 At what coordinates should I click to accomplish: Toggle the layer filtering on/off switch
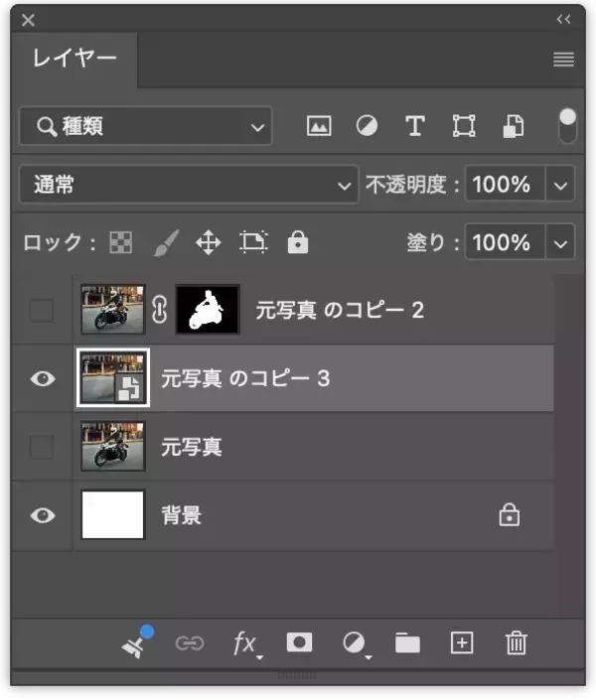pyautogui.click(x=567, y=126)
